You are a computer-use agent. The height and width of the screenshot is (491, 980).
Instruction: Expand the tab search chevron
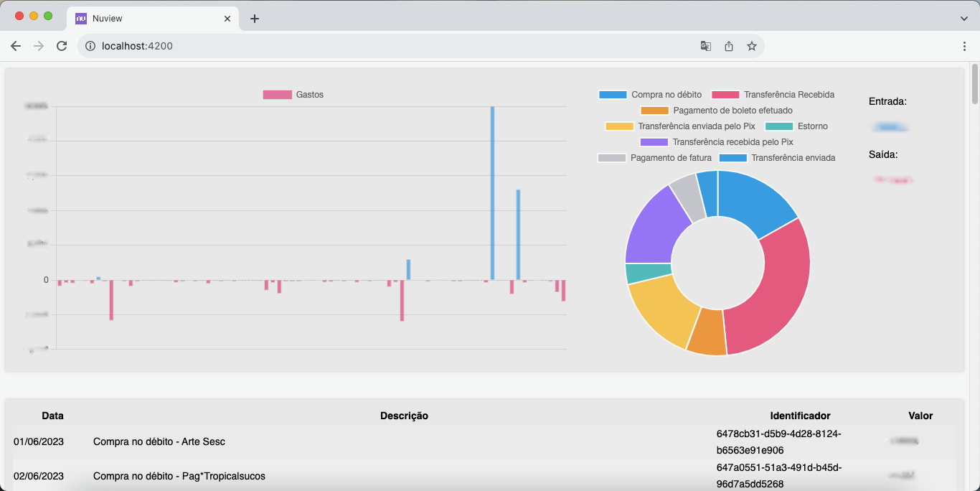coord(964,19)
